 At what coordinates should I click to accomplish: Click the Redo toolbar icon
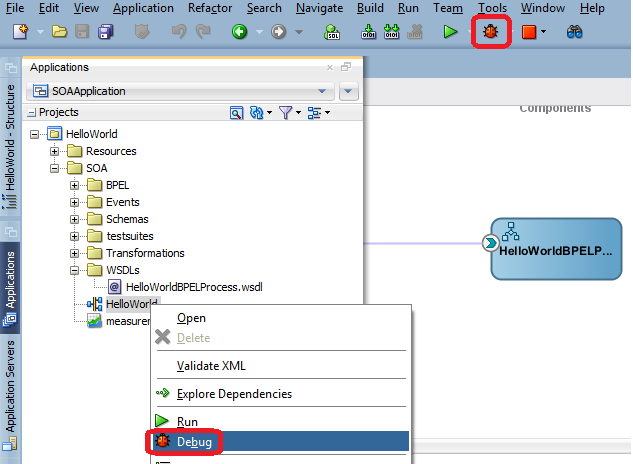click(203, 31)
